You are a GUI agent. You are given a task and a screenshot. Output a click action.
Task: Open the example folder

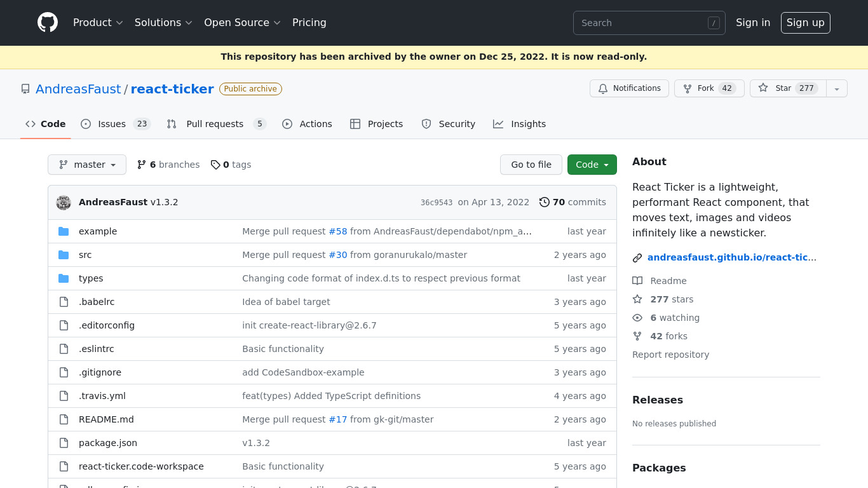pyautogui.click(x=98, y=231)
